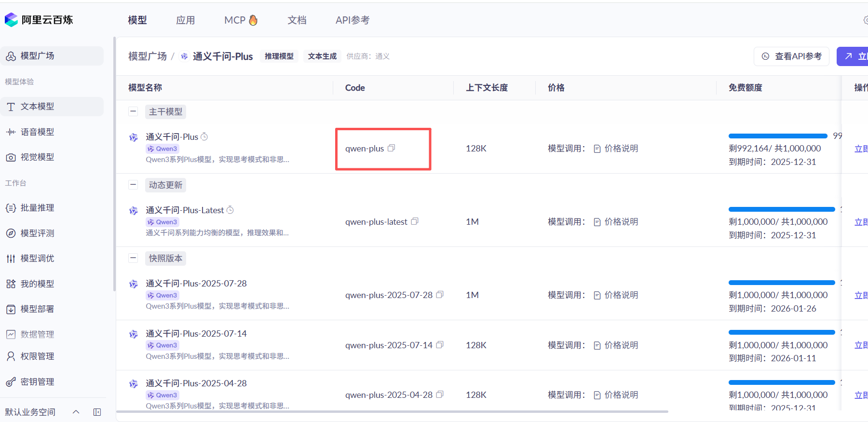Click the clock icon beside 通义千问-Plus-Latest

point(231,210)
